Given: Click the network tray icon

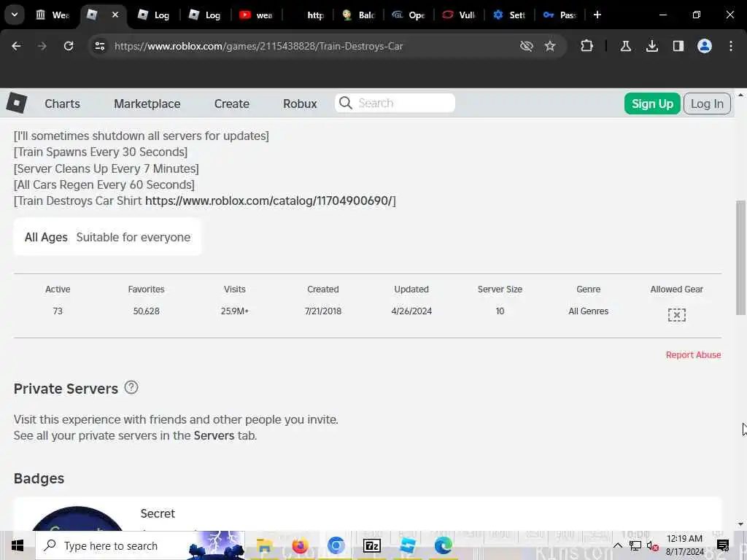Looking at the screenshot, I should 635,545.
